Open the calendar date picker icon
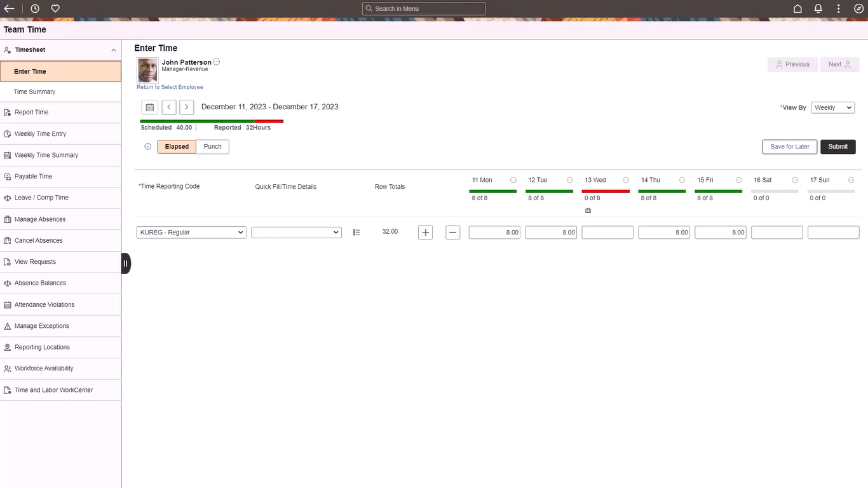This screenshot has width=868, height=488. [149, 107]
